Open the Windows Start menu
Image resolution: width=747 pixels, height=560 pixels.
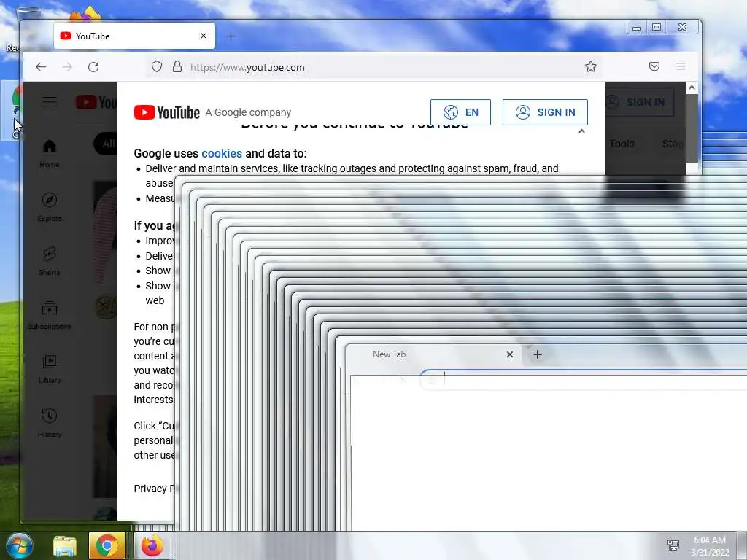click(x=20, y=545)
